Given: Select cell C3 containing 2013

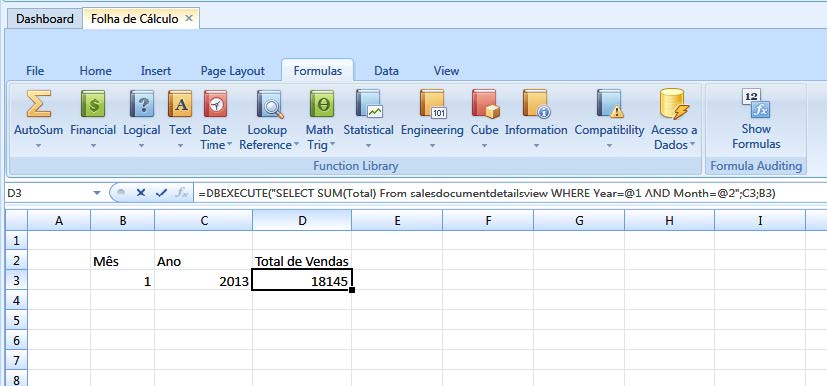Looking at the screenshot, I should [x=204, y=281].
